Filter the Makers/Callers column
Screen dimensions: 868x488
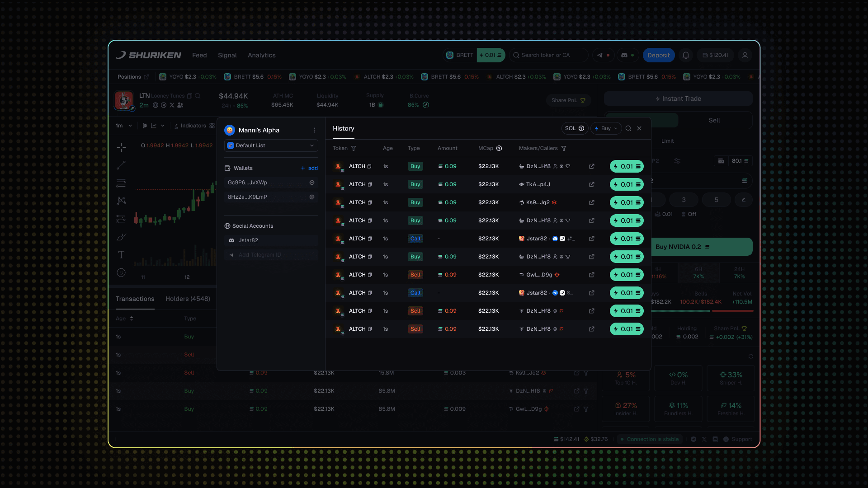point(564,149)
